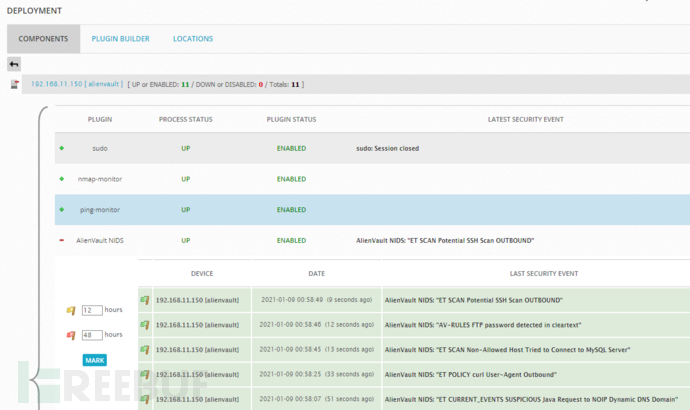Collapse the AlienVault NIDS plugin row
The image size is (690, 410).
click(x=62, y=240)
